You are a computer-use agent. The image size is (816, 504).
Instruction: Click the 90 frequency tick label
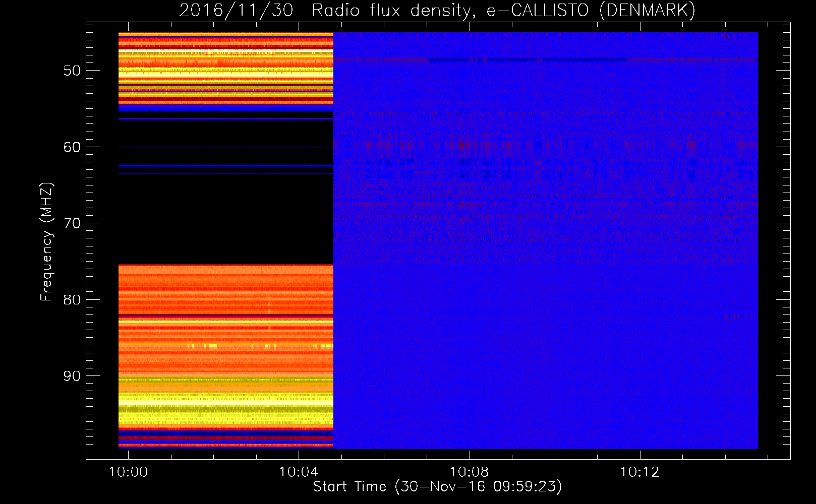(x=72, y=376)
